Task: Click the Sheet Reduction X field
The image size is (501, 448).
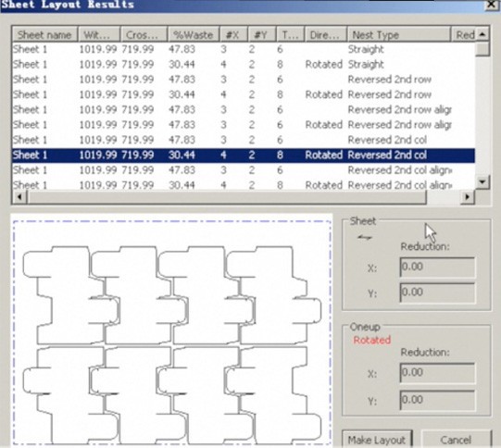Action: pos(437,267)
